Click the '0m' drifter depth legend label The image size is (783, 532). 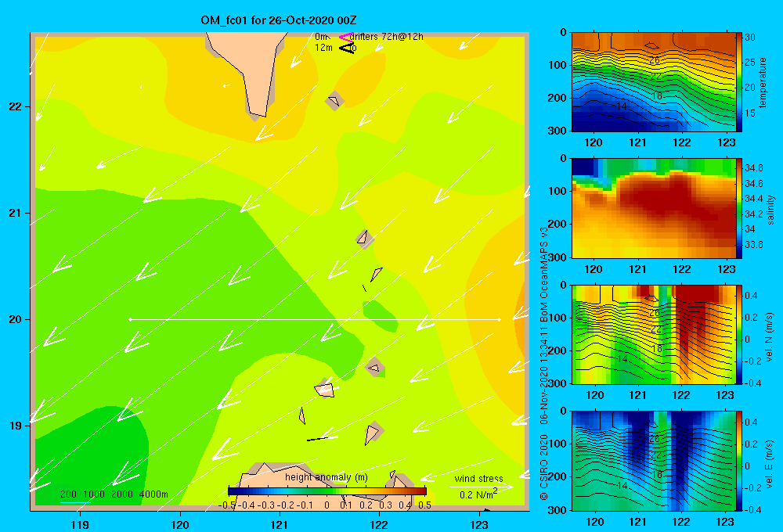pyautogui.click(x=322, y=37)
